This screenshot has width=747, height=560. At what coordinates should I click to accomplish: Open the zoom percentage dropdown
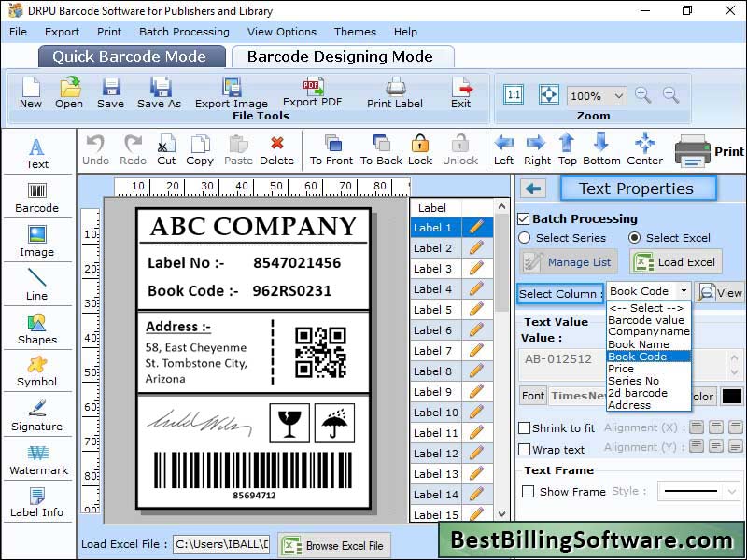pos(596,95)
